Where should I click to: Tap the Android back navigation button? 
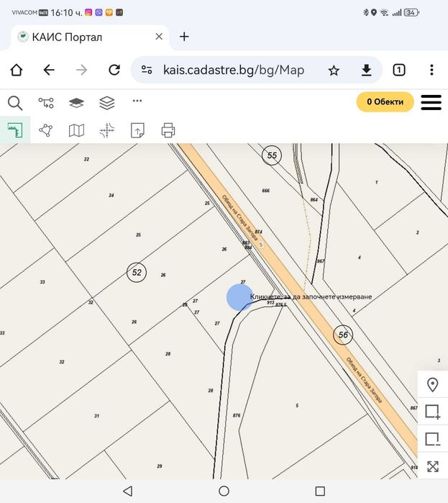128,491
